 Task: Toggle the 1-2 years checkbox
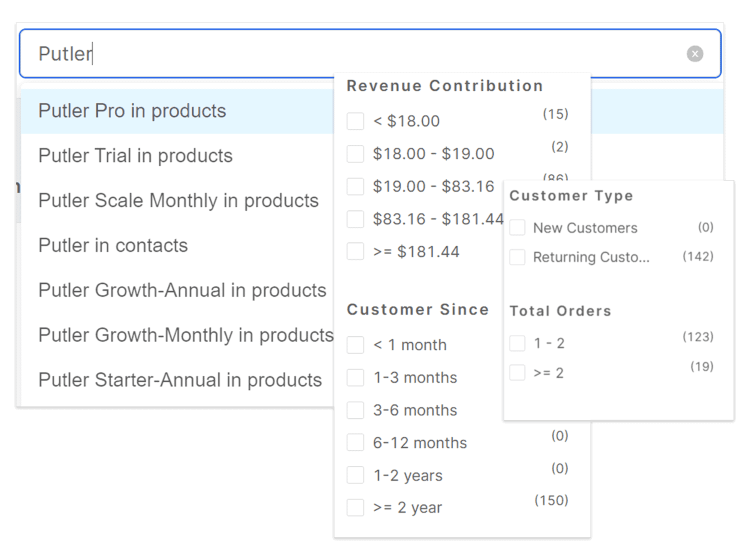tap(355, 475)
